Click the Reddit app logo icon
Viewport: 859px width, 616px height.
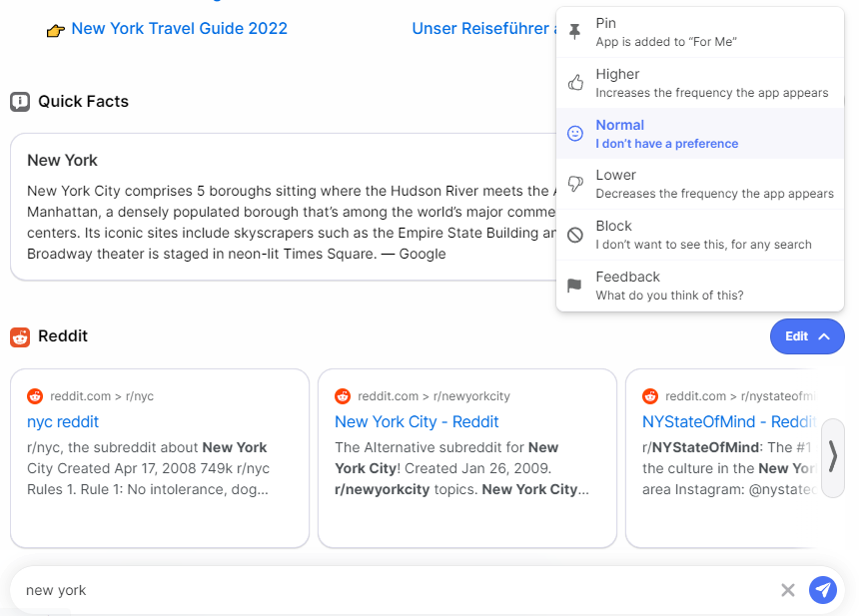pos(20,337)
